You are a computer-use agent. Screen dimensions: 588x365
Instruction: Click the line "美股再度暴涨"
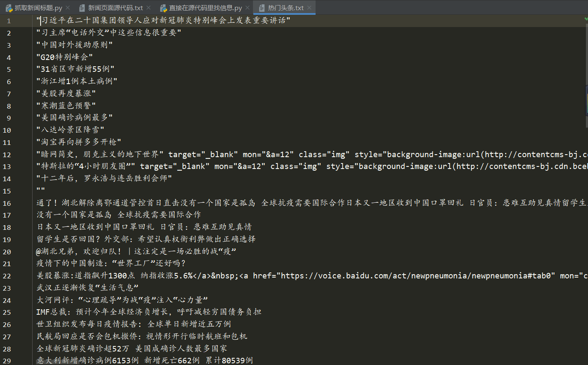click(66, 93)
